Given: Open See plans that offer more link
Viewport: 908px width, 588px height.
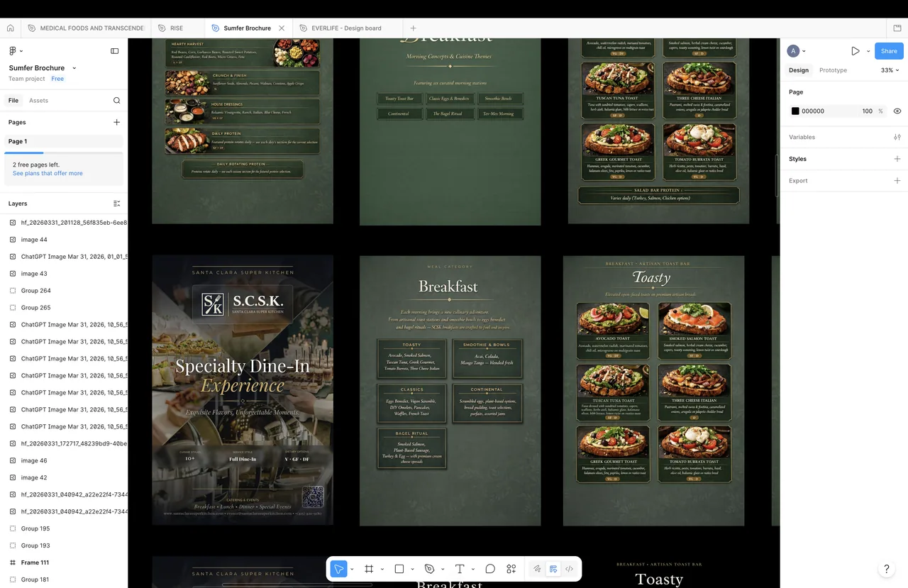Looking at the screenshot, I should click(x=48, y=173).
